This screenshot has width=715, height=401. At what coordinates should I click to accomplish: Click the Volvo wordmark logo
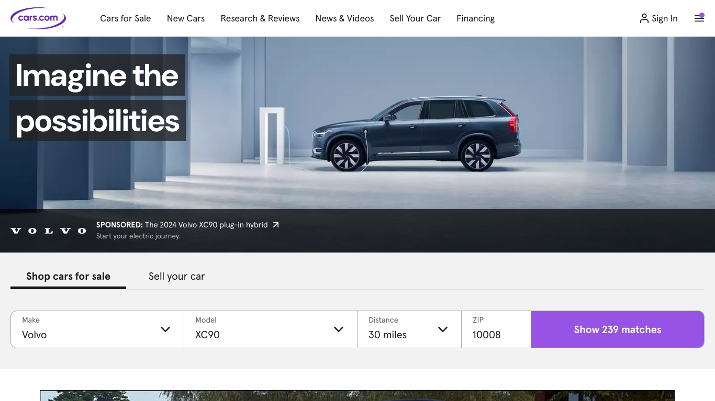click(48, 231)
